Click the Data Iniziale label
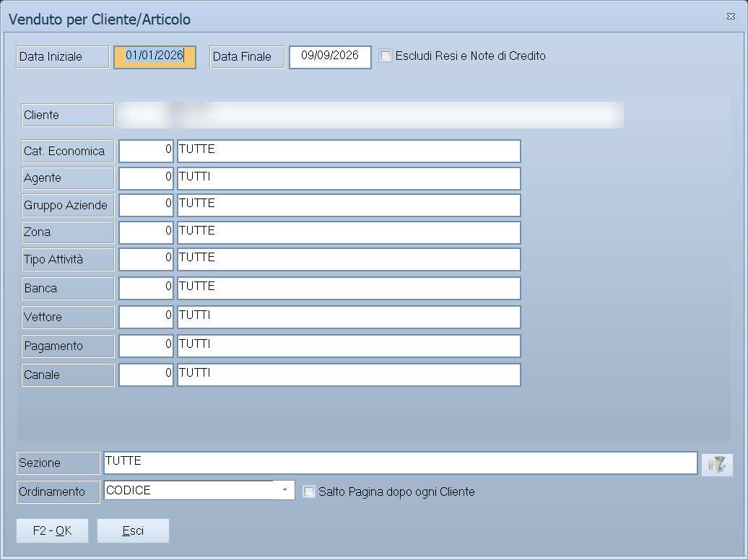The width and height of the screenshot is (748, 560). coord(63,57)
